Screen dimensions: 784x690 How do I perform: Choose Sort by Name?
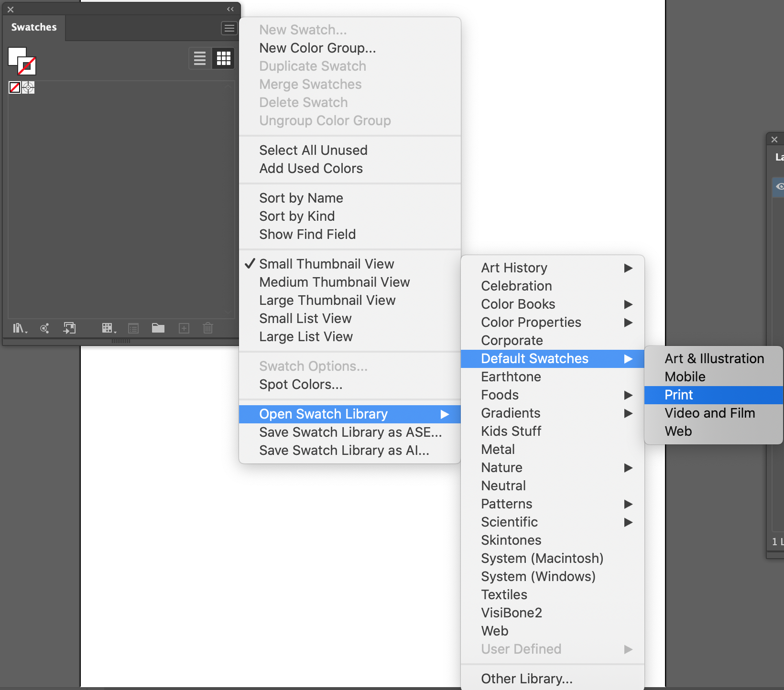(x=349, y=198)
